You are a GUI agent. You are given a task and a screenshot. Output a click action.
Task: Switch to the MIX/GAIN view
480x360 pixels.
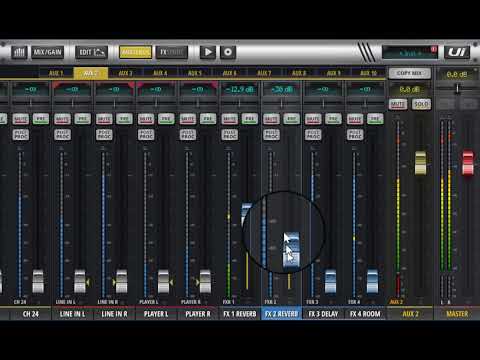point(47,52)
